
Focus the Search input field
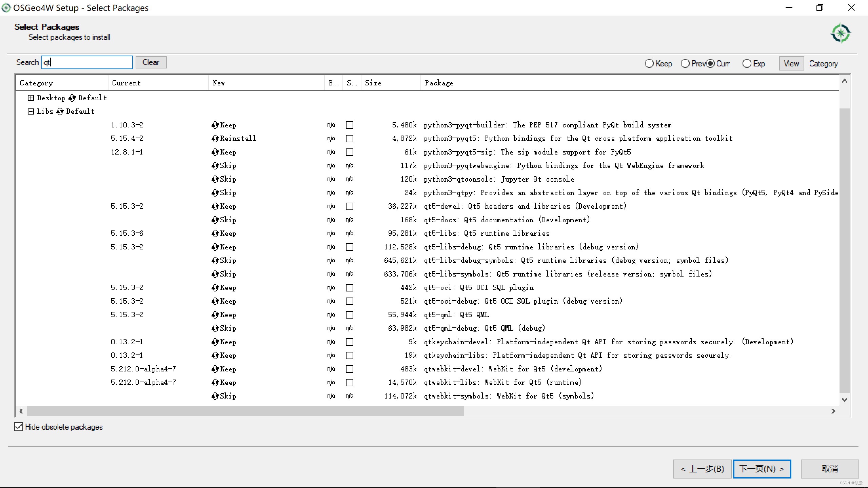click(x=87, y=62)
